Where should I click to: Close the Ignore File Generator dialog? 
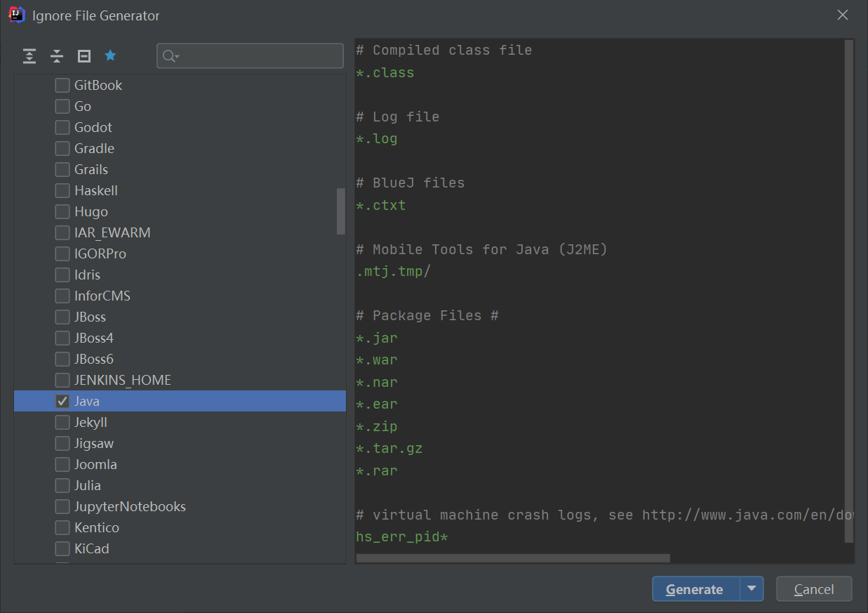(843, 15)
